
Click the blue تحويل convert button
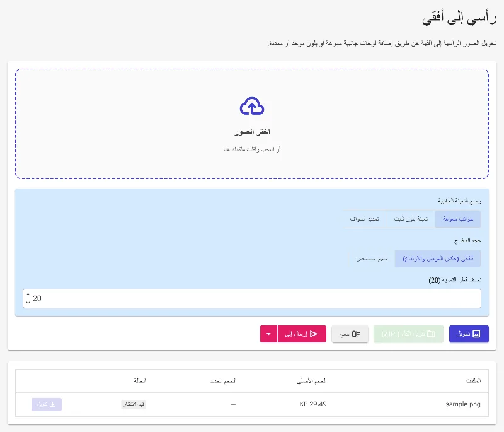(x=469, y=334)
